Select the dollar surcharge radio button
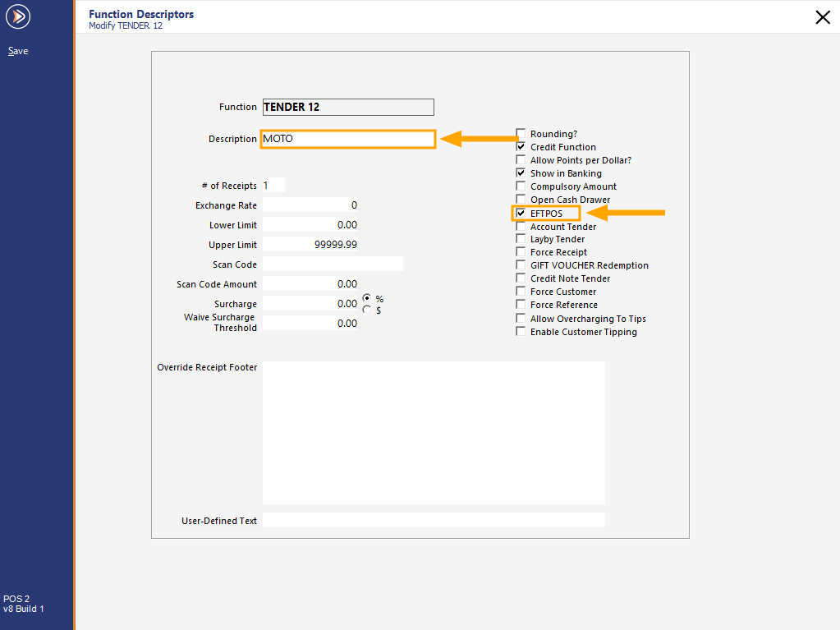 [366, 308]
